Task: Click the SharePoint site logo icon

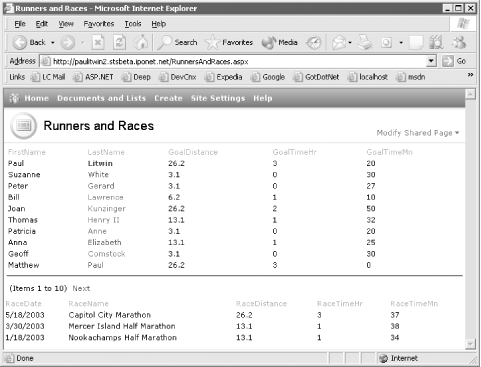Action: click(14, 98)
